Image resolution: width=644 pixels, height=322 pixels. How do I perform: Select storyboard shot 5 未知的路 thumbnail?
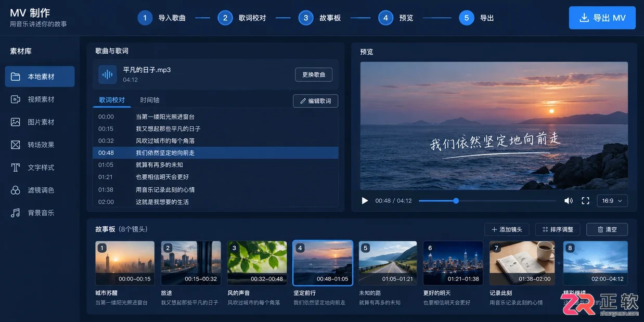(x=388, y=263)
